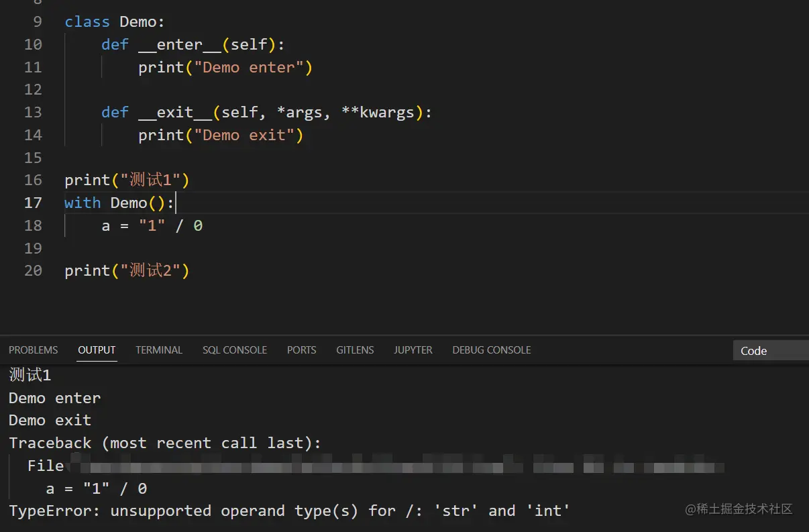
Task: Click the print("测试1") statement
Action: (x=127, y=180)
